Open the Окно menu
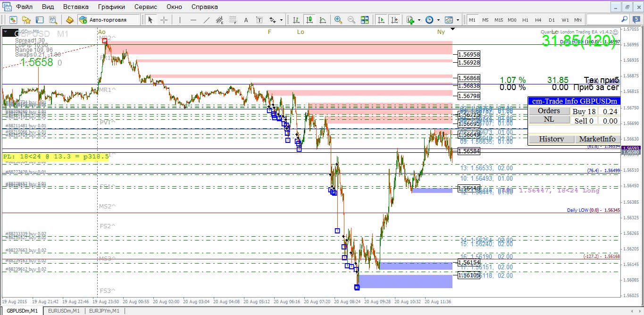The image size is (644, 315). click(x=174, y=7)
